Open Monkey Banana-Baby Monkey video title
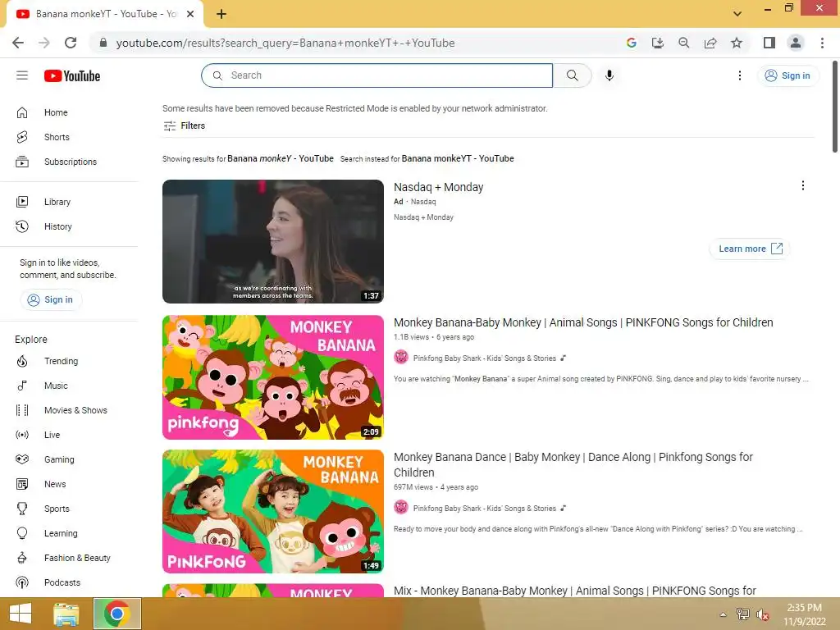The width and height of the screenshot is (840, 630). 583,322
